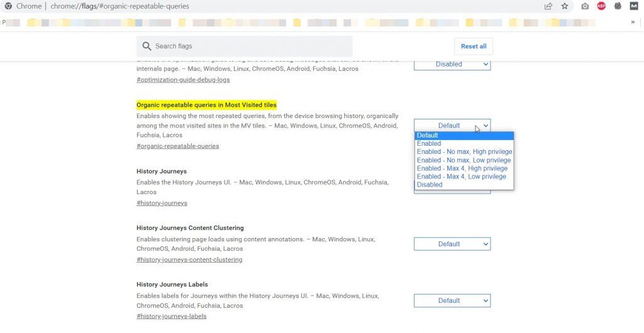Image resolution: width=644 pixels, height=333 pixels.
Task: Click the History Journeys heading
Action: point(162,172)
